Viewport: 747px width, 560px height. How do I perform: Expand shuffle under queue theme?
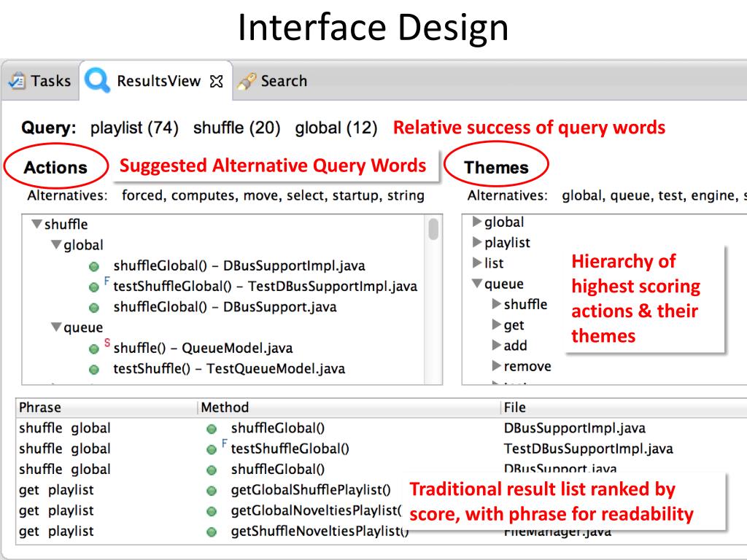click(x=496, y=304)
